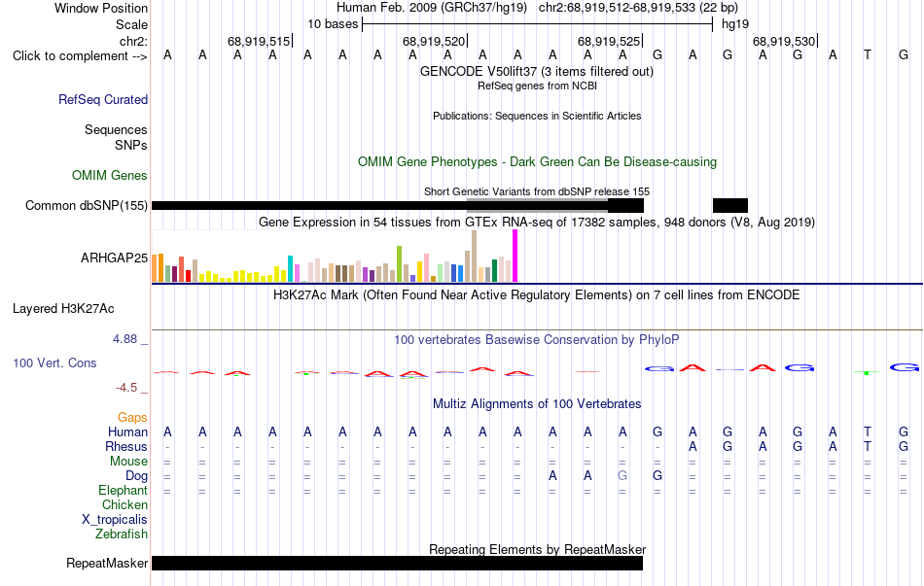
Task: Click the Human species row label
Action: (x=127, y=432)
